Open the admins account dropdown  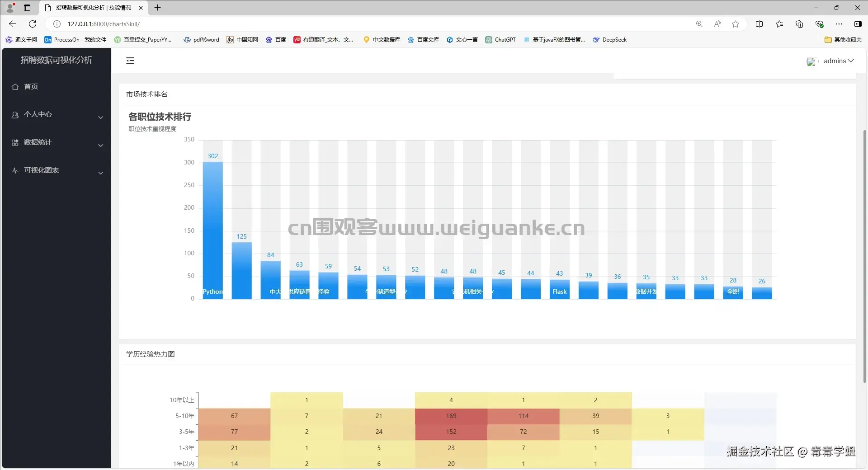[839, 61]
